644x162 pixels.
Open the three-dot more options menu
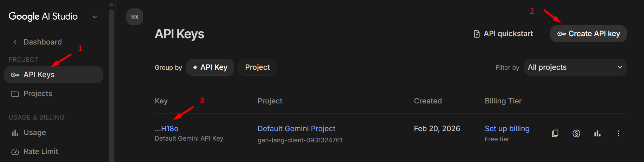tap(618, 133)
